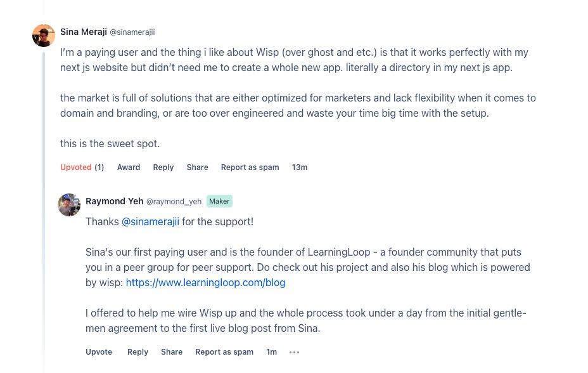Click Sina Meraji's profile avatar

tap(44, 36)
